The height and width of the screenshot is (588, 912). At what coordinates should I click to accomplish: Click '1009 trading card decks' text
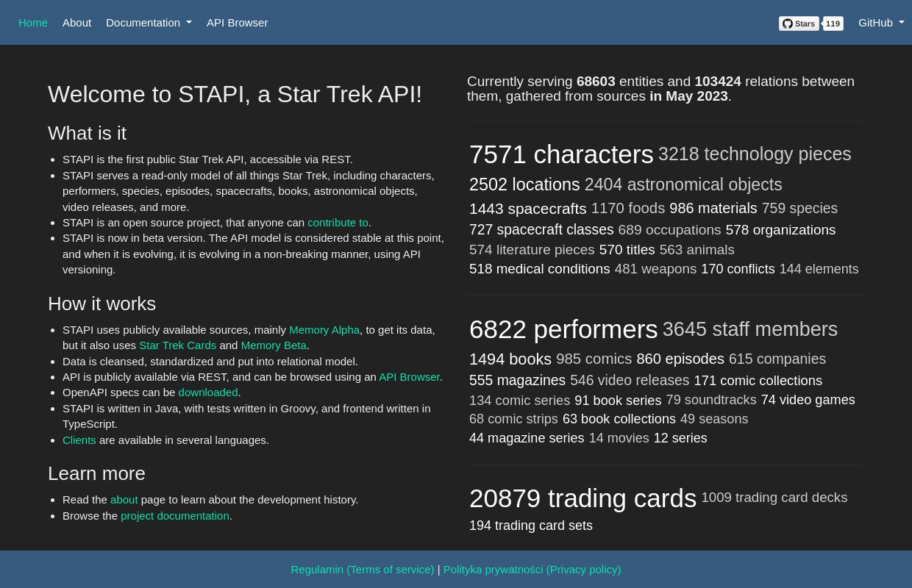tap(774, 498)
